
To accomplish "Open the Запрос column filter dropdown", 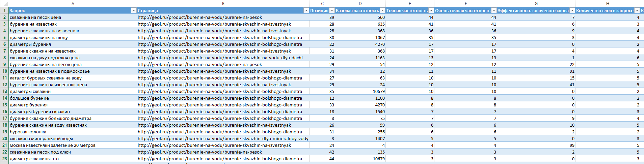I will click(x=133, y=10).
